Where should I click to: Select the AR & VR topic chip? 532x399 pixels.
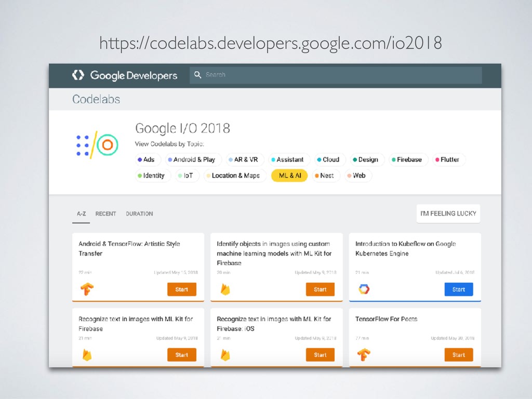tap(244, 159)
